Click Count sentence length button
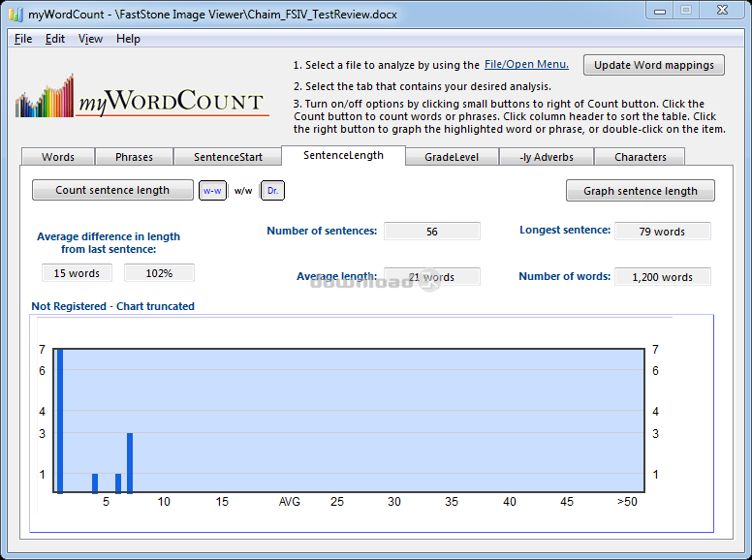Image resolution: width=752 pixels, height=560 pixels. pyautogui.click(x=112, y=190)
